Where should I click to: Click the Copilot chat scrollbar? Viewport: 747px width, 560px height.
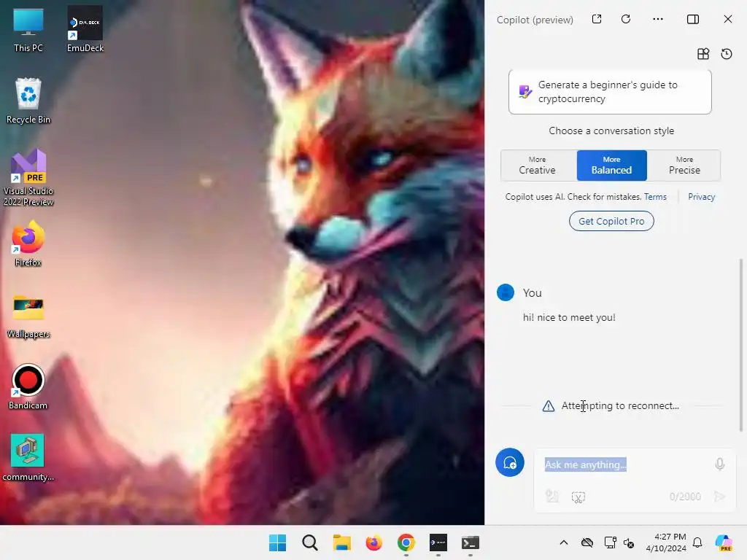click(741, 345)
